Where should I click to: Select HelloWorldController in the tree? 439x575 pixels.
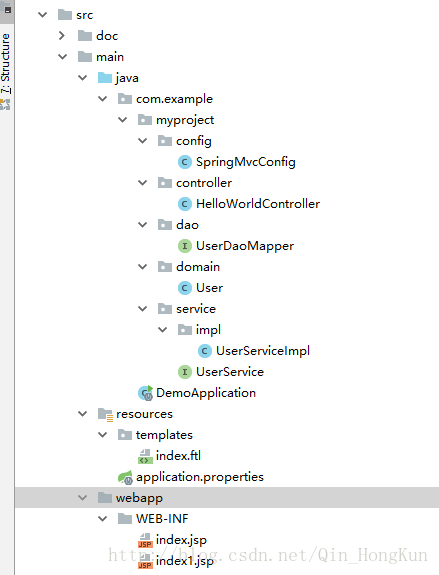click(x=258, y=204)
